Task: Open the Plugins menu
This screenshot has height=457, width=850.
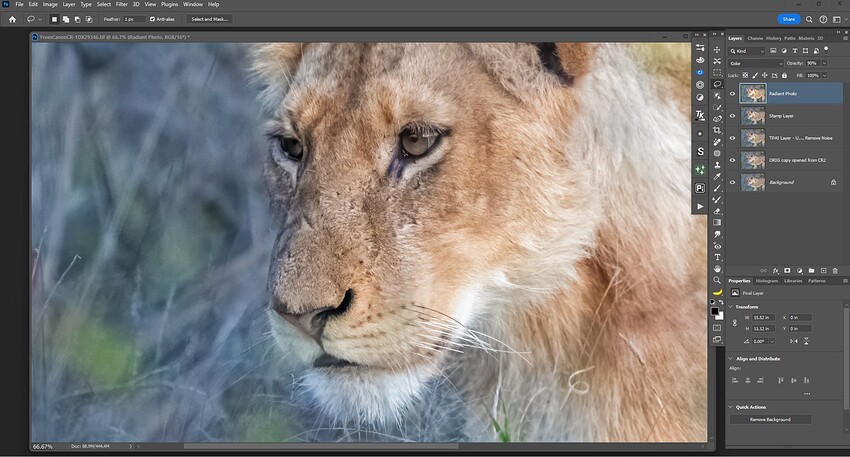Action: [169, 4]
